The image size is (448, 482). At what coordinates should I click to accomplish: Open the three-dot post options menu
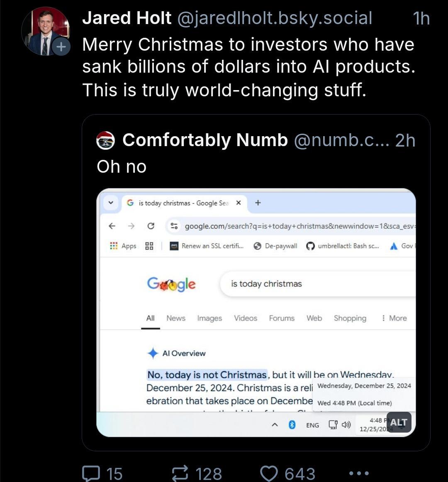coord(359,473)
